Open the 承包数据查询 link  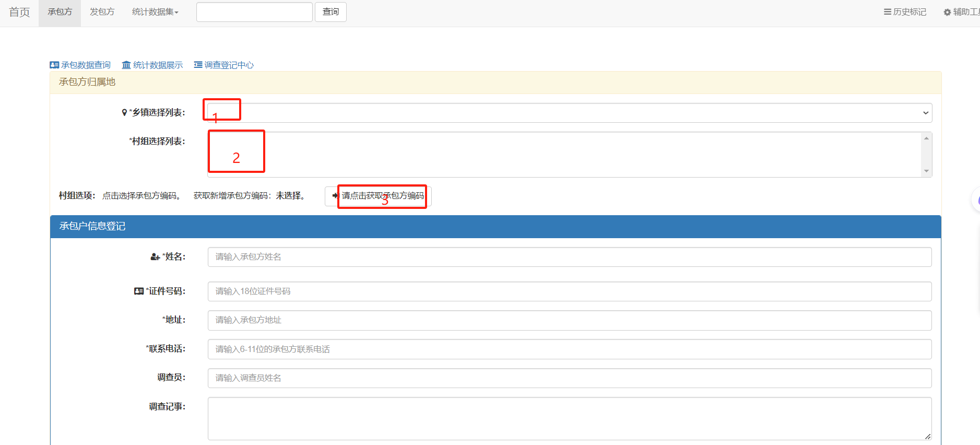(86, 65)
